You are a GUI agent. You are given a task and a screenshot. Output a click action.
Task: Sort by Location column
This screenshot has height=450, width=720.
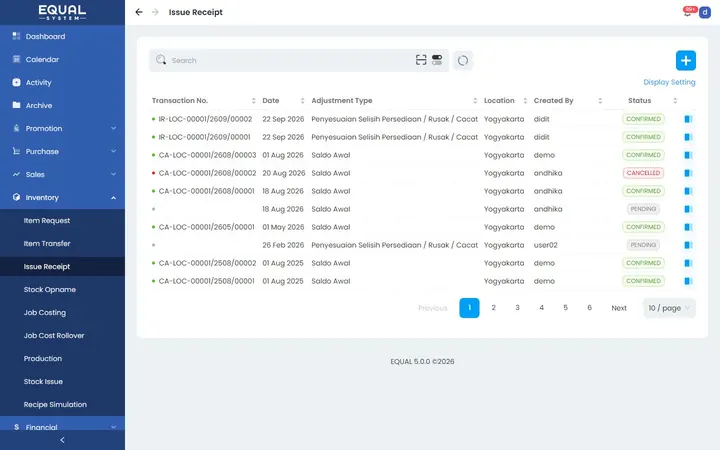coord(525,101)
